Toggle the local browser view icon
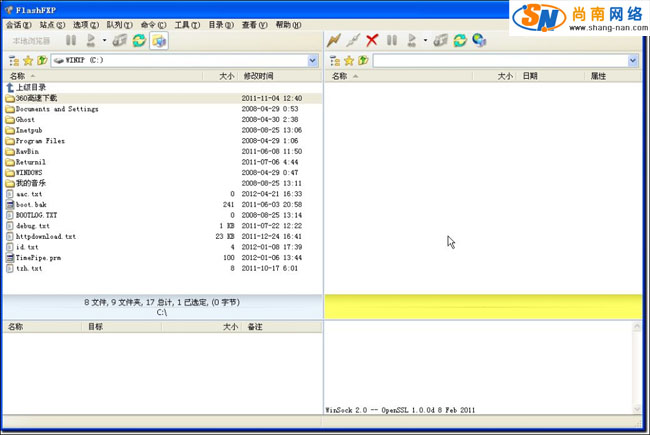Screen dimensions: 650x435 tap(159, 41)
